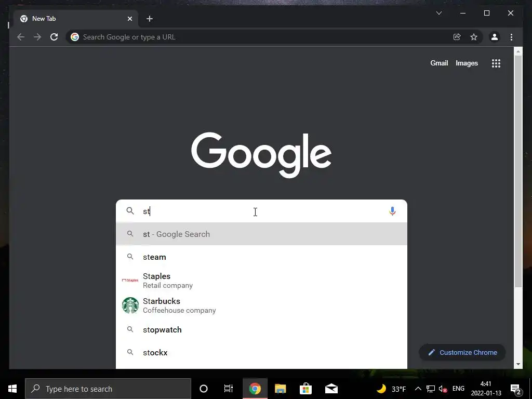This screenshot has height=399, width=532.
Task: Click the ENG language indicator
Action: [458, 389]
